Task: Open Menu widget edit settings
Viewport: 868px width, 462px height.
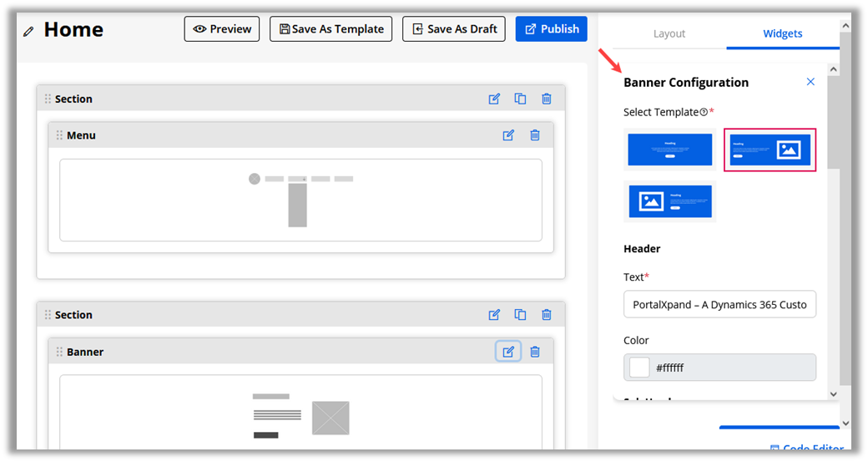Action: point(508,135)
